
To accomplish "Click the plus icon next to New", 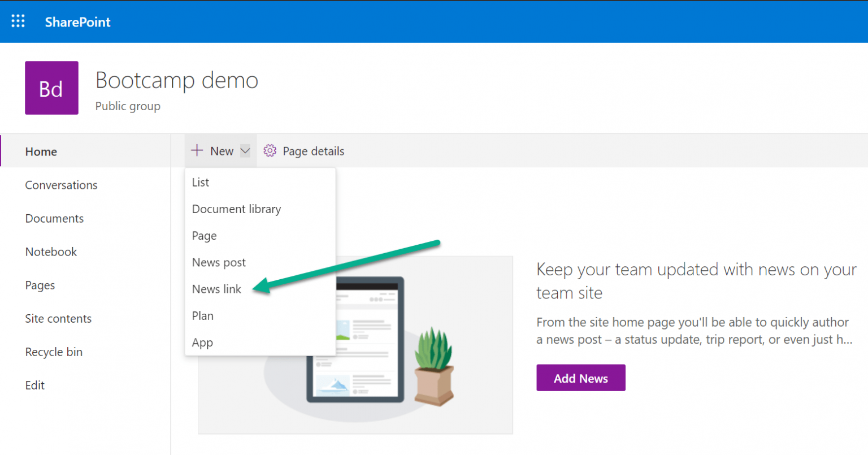I will (196, 150).
